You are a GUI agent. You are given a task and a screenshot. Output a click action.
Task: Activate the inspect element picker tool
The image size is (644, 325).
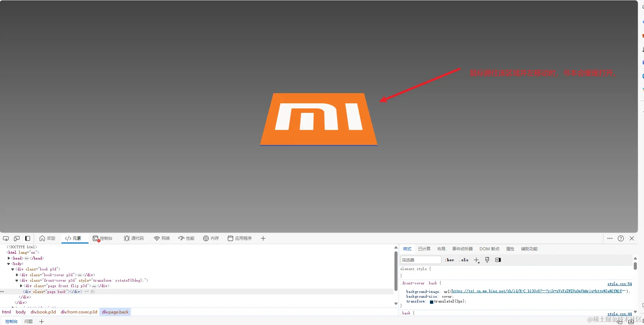point(6,238)
